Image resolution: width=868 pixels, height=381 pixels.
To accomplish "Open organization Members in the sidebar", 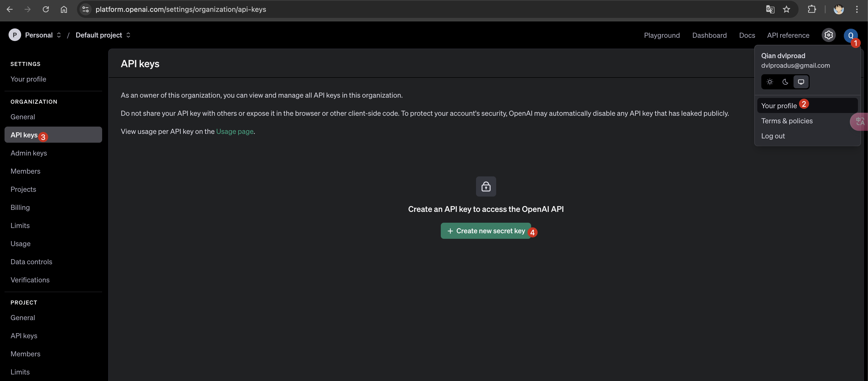I will pyautogui.click(x=53, y=171).
